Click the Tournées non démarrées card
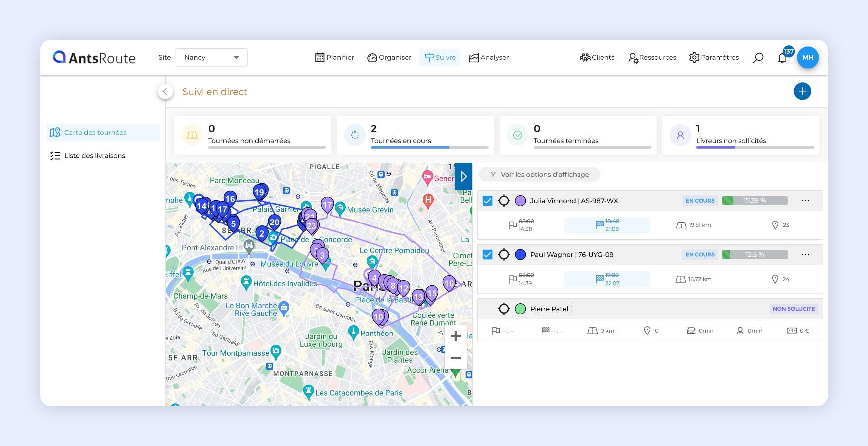The height and width of the screenshot is (446, 868). coord(253,135)
